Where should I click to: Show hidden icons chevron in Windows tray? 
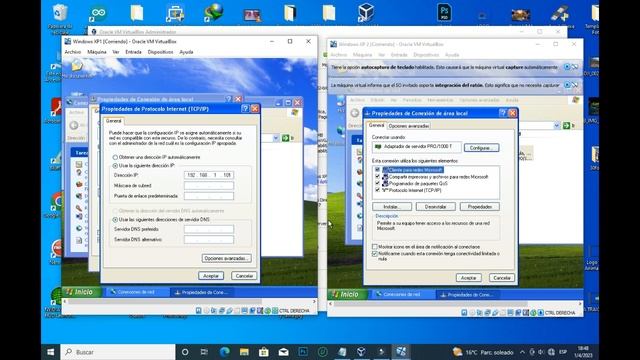pos(522,352)
